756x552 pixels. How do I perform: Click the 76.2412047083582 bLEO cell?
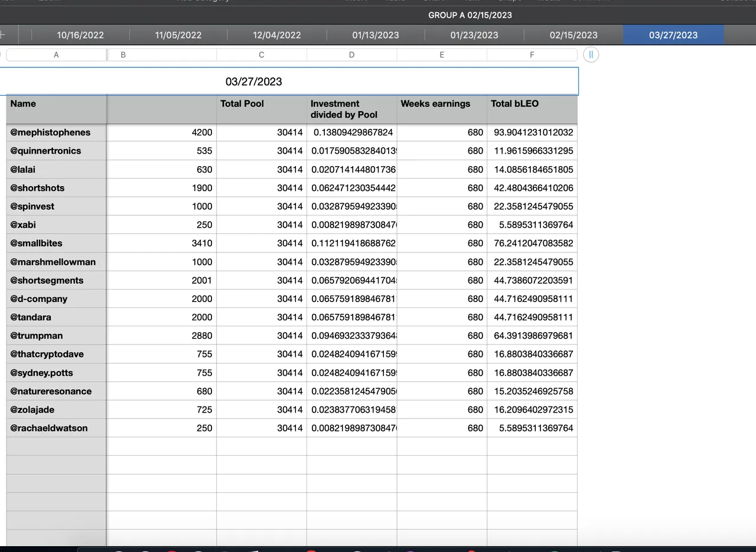click(x=532, y=243)
